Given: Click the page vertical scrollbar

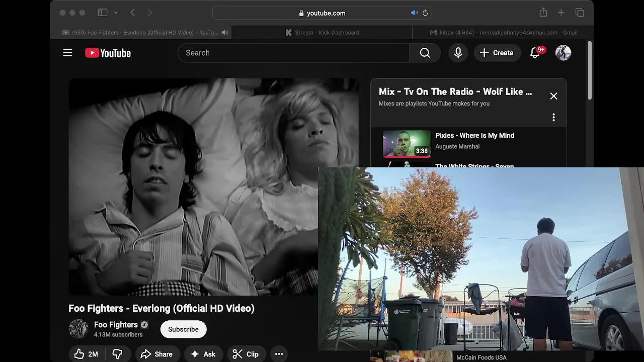Looking at the screenshot, I should click(x=590, y=70).
